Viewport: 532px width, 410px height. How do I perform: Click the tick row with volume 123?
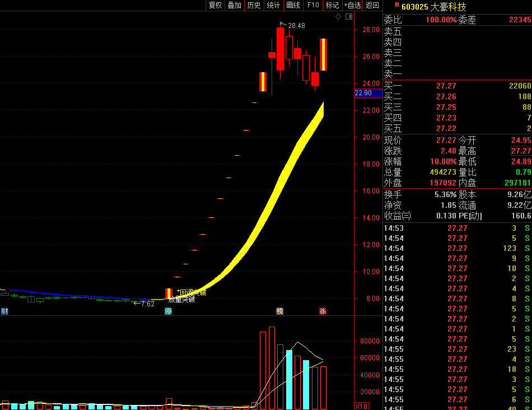[x=458, y=249]
